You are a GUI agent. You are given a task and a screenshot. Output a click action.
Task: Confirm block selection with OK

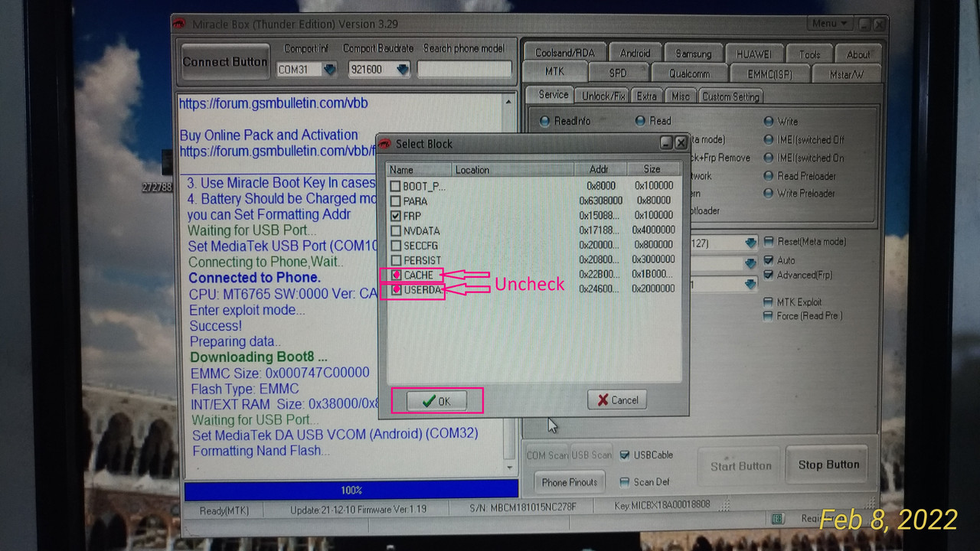[436, 401]
